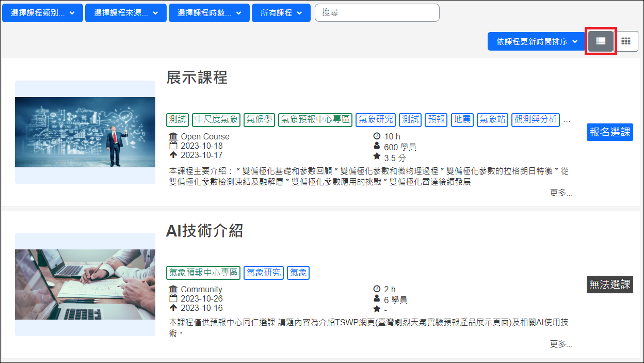This screenshot has width=644, height=363.
Task: Select 氣象研究 tag under 展示課程
Action: click(376, 120)
